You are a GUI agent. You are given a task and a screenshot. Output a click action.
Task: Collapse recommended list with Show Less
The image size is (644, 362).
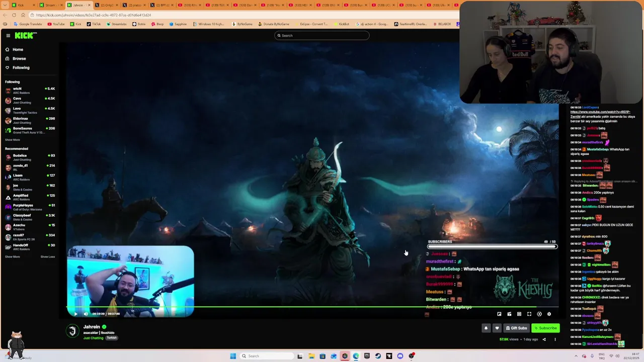(x=48, y=257)
